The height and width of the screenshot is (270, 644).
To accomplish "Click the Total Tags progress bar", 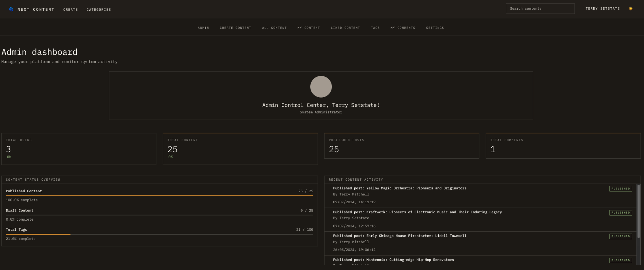I will [159, 234].
